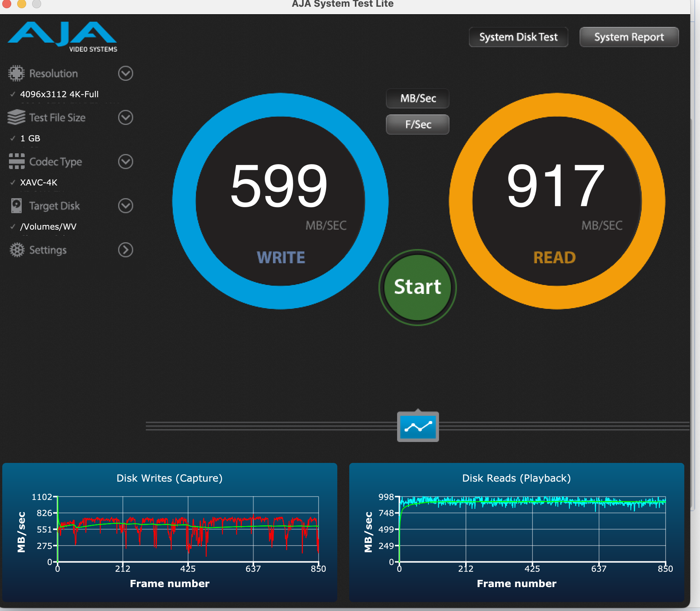Click the Disk Reads (Playback) graph

pos(517,532)
